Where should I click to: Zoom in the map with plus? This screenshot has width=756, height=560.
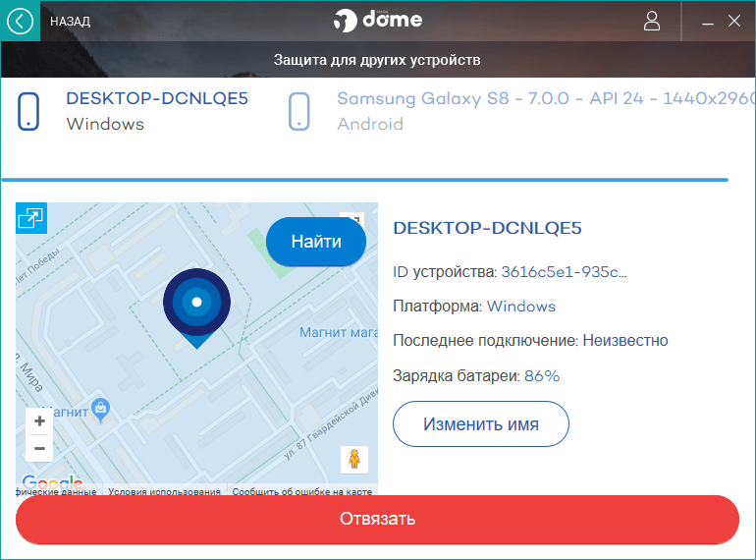[39, 421]
